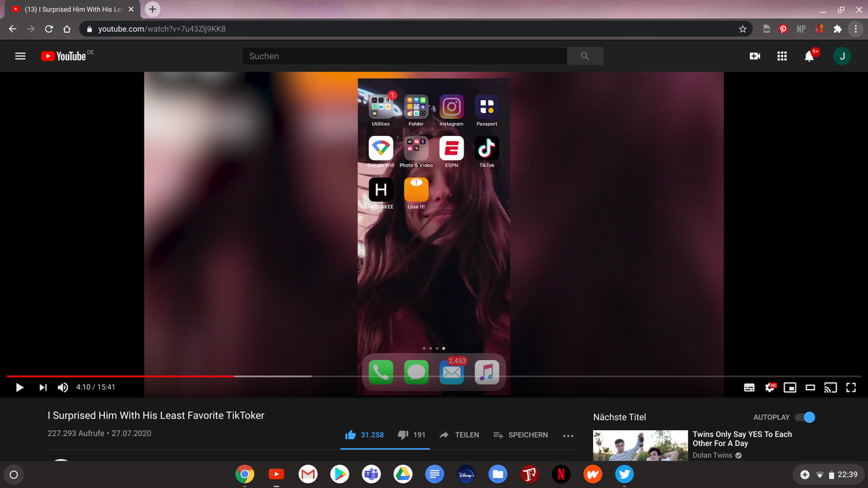
Task: Open the notifications bell
Action: (809, 56)
